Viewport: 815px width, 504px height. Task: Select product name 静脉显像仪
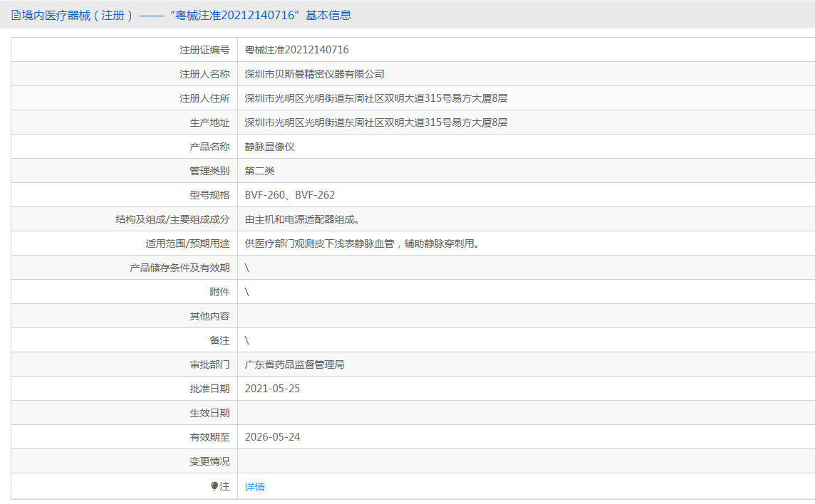point(270,147)
